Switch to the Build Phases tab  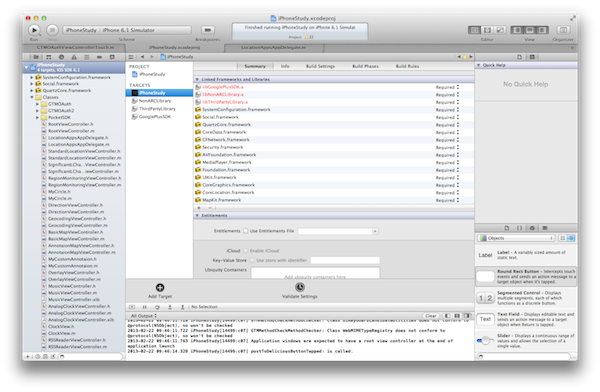pos(365,66)
